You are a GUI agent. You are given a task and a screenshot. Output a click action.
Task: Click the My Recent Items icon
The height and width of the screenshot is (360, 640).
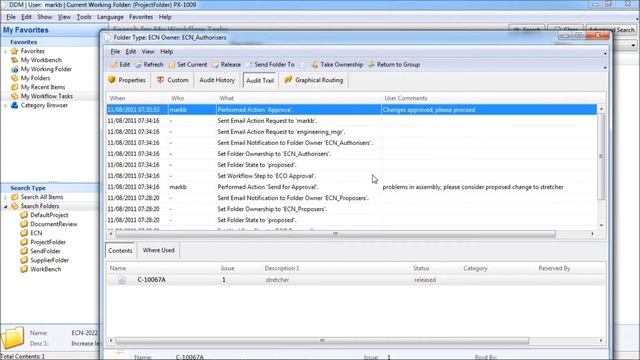pyautogui.click(x=15, y=87)
